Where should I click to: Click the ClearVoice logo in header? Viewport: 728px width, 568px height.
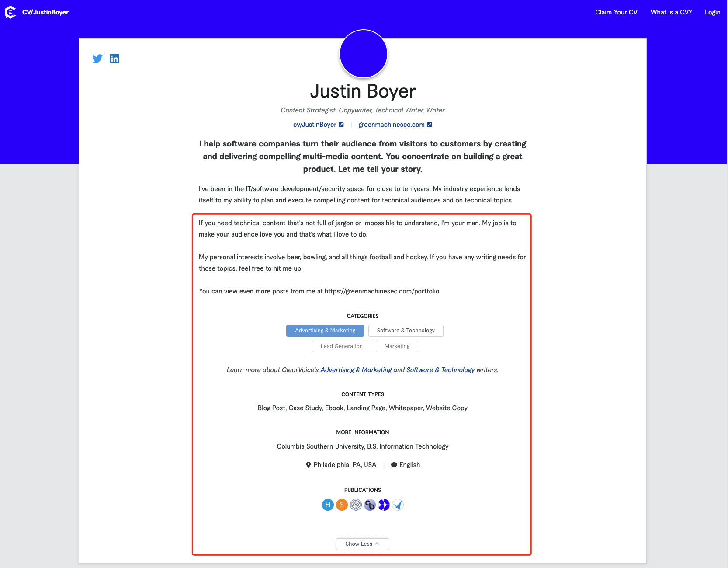(x=10, y=12)
